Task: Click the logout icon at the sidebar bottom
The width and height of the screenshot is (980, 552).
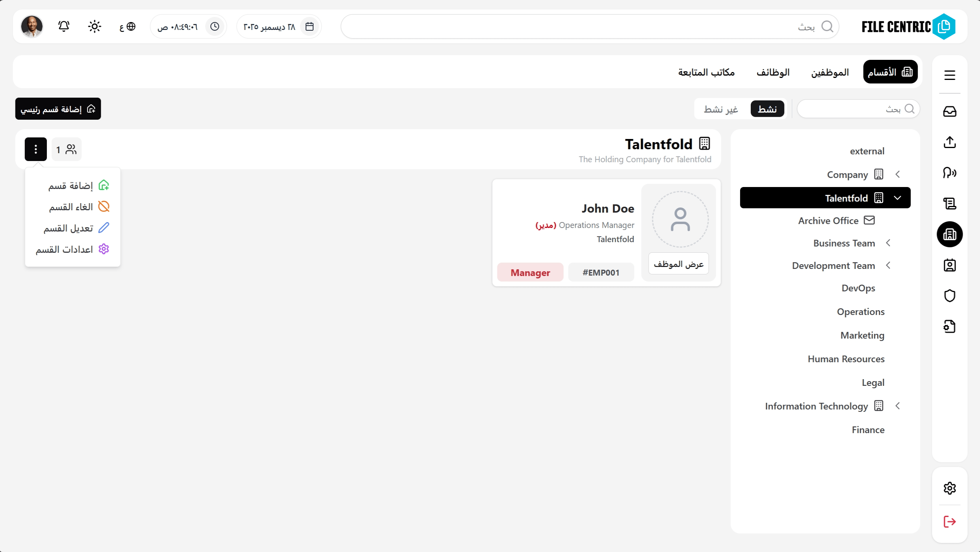Action: (x=949, y=522)
